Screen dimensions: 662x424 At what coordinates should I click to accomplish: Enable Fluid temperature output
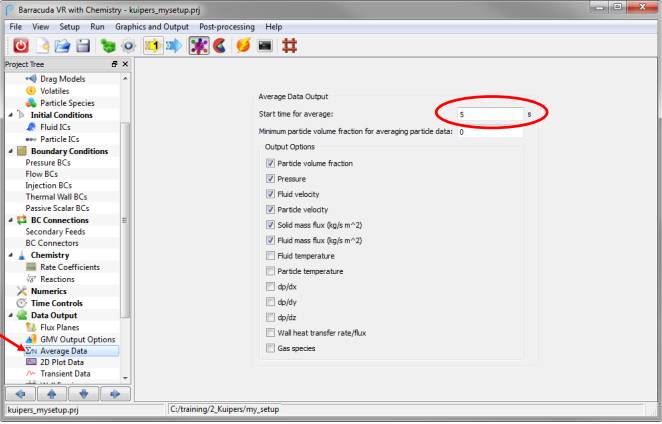coord(270,256)
